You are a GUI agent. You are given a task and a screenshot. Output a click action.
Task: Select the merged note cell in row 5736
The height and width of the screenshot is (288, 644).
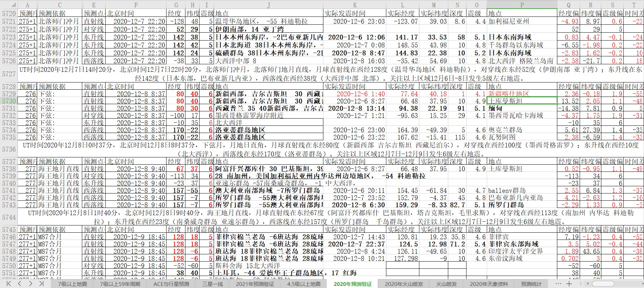click(x=330, y=149)
